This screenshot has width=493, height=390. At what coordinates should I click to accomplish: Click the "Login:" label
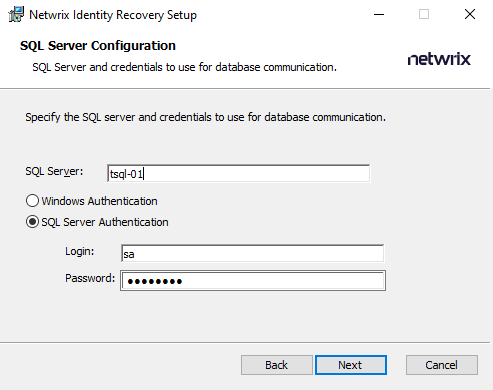(80, 251)
